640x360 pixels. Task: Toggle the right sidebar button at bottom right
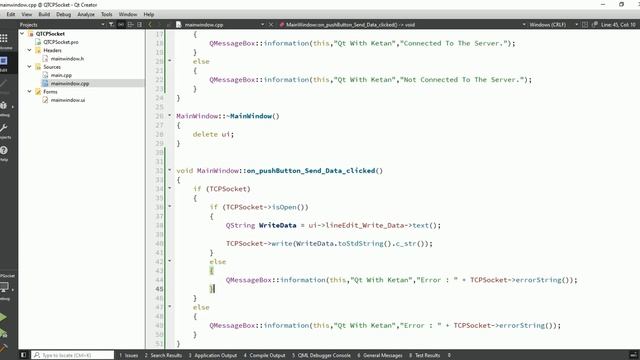click(x=633, y=355)
